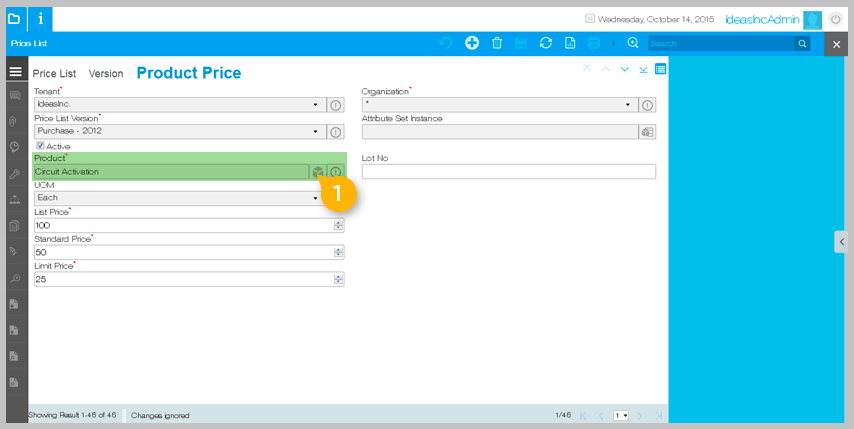Open the Report document icon in toolbar
The image size is (854, 429).
(570, 43)
